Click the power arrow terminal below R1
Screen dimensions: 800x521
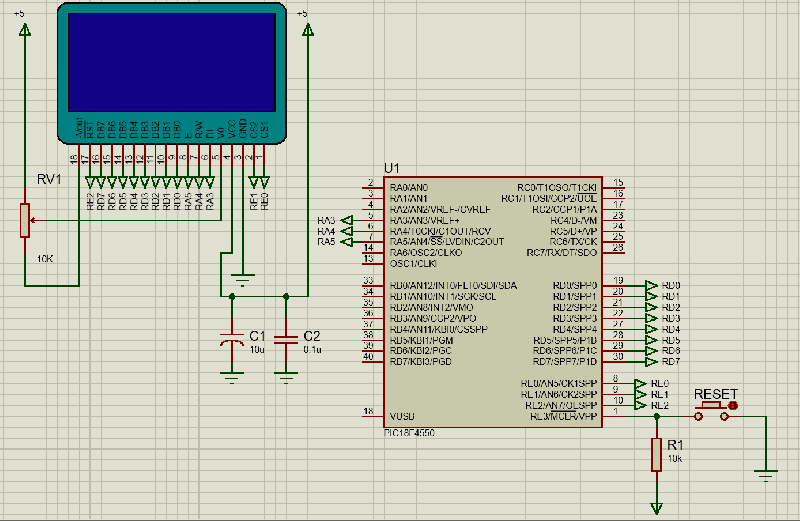click(x=657, y=508)
